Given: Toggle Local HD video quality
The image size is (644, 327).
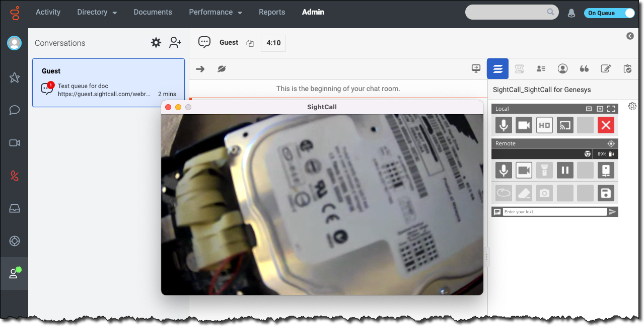Looking at the screenshot, I should tap(544, 125).
